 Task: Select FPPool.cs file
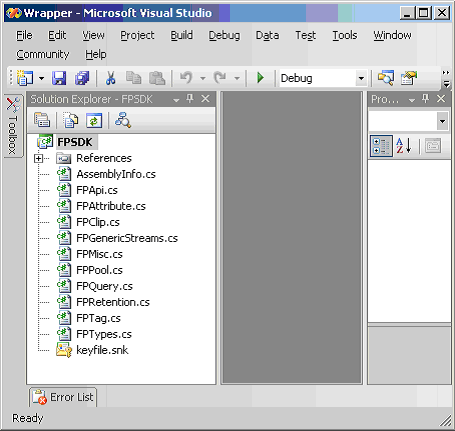point(99,270)
